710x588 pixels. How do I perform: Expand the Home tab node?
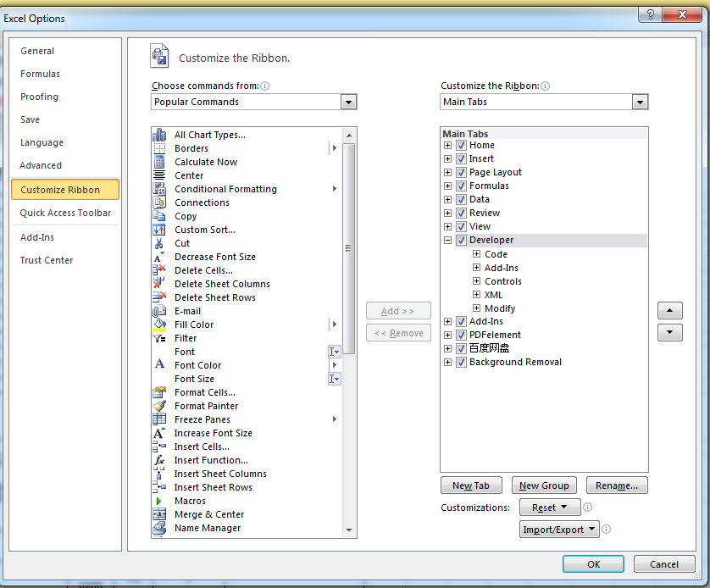(447, 145)
